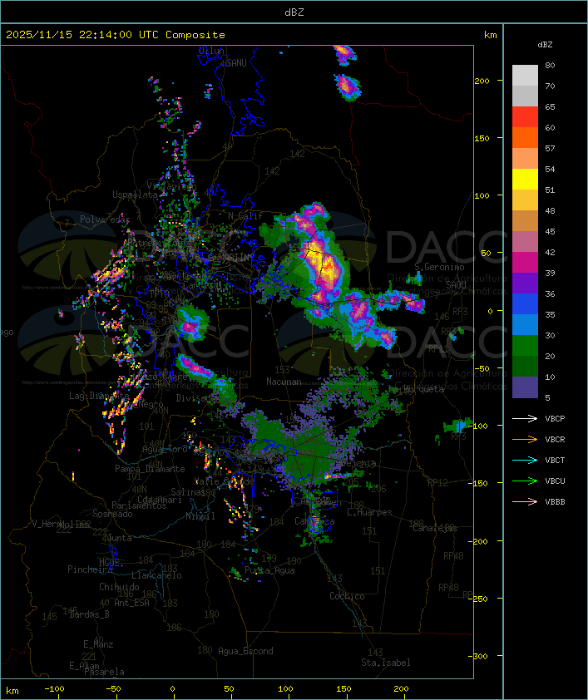This screenshot has height=700, width=588.
Task: Click the dBZ title at the top
Action: click(x=294, y=12)
